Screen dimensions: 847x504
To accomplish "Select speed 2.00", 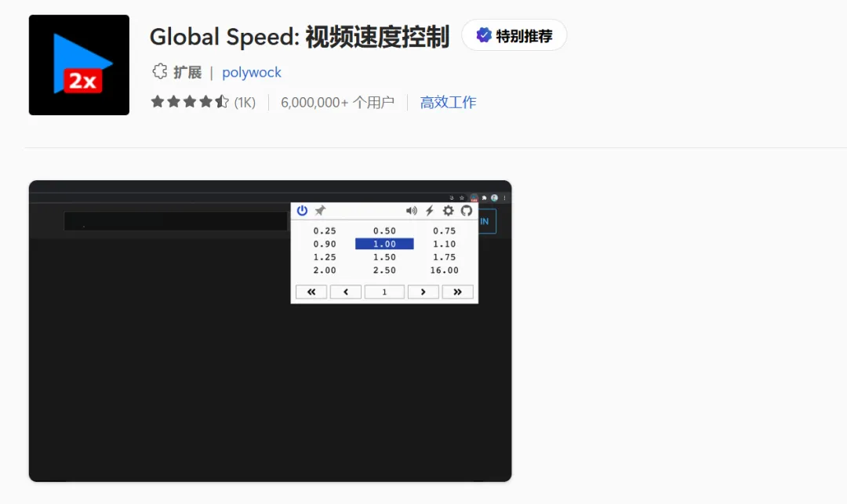I will pyautogui.click(x=325, y=270).
